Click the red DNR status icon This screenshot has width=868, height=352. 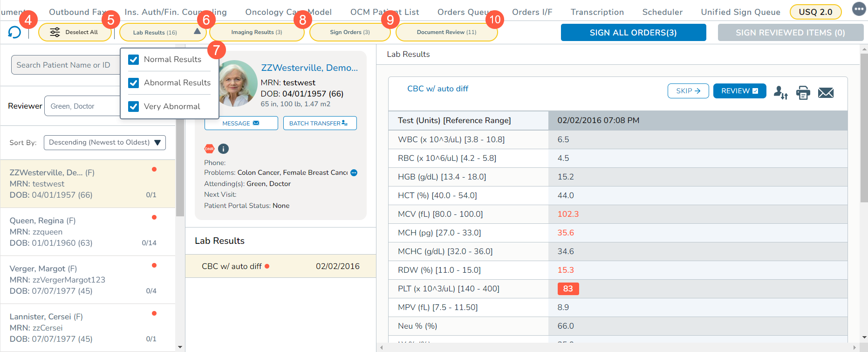[x=209, y=149]
